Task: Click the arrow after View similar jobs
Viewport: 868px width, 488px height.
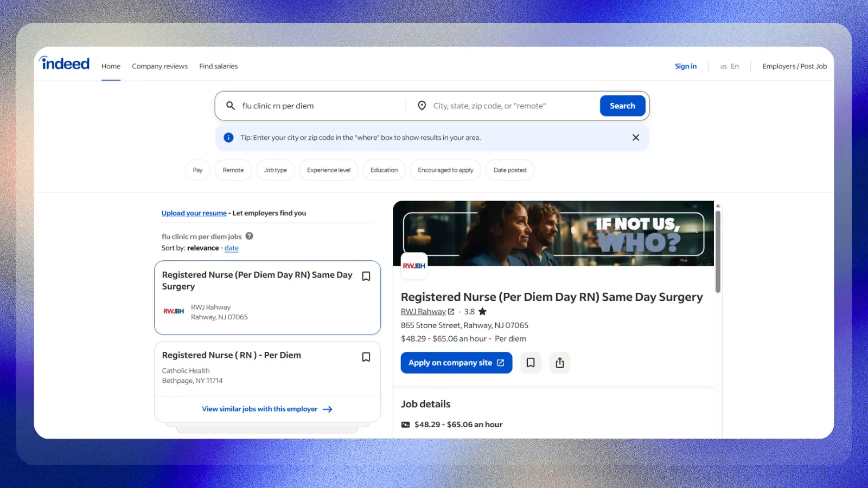Action: tap(328, 409)
